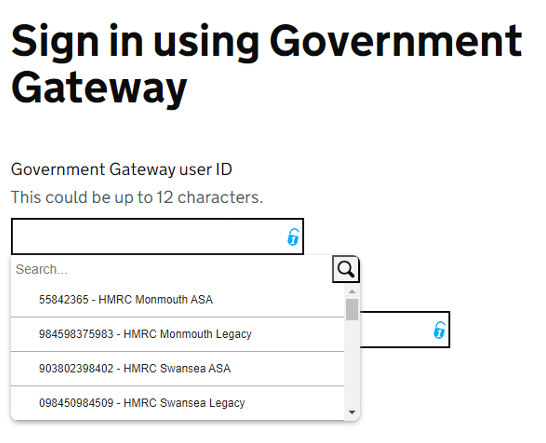Click the scrollbar down arrow in credentials list
The height and width of the screenshot is (443, 546).
pos(352,412)
